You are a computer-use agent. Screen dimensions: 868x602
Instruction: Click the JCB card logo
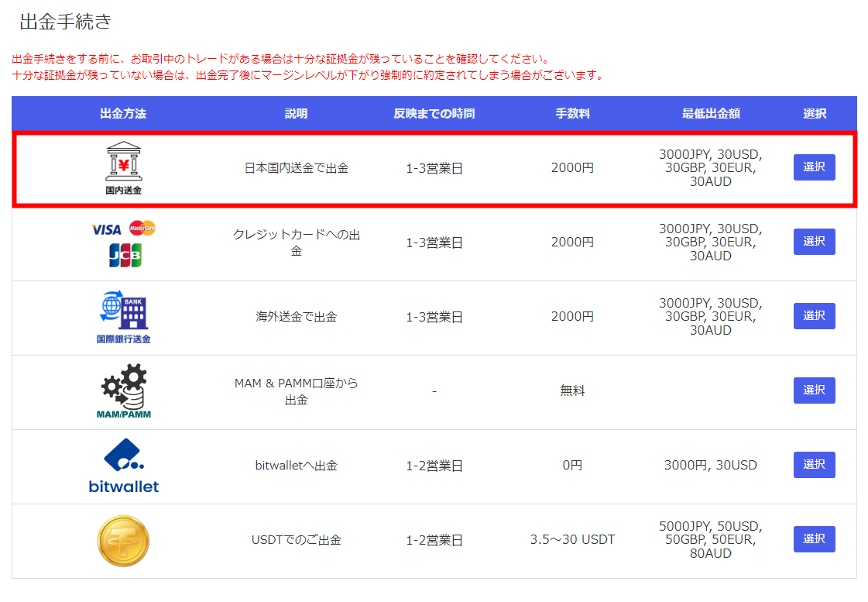click(125, 256)
